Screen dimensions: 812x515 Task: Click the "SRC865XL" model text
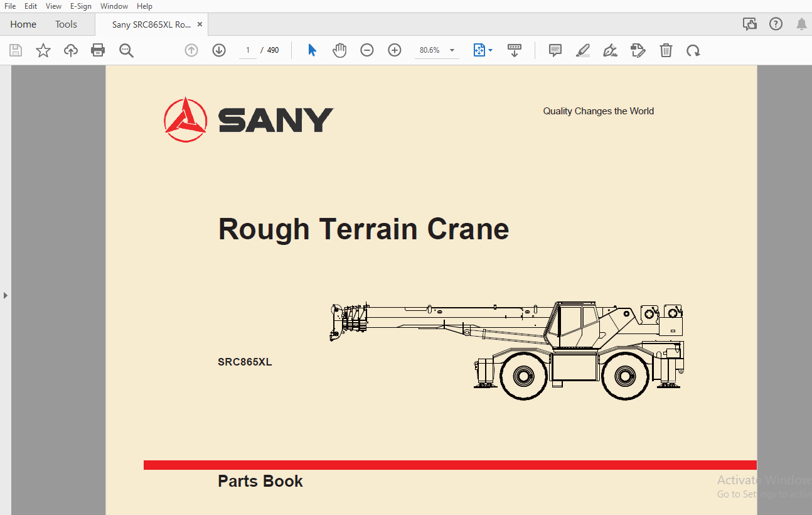click(x=245, y=362)
